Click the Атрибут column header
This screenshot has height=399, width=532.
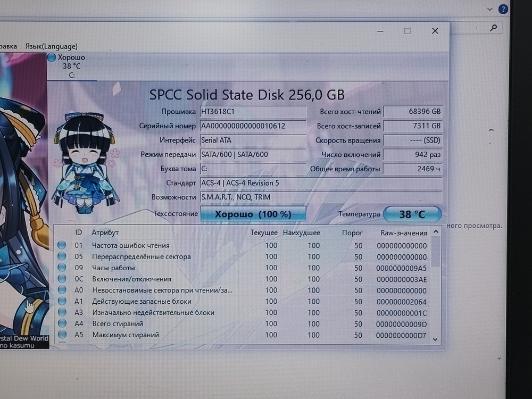(105, 232)
